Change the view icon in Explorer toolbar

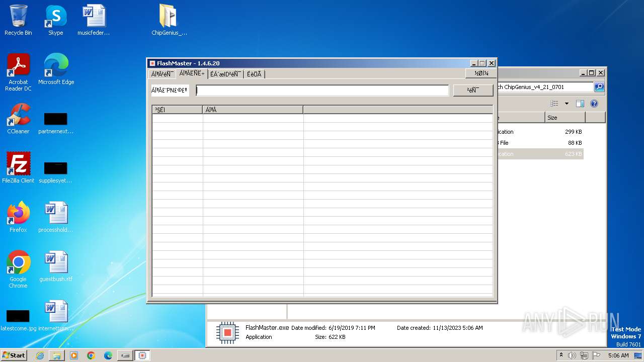554,104
